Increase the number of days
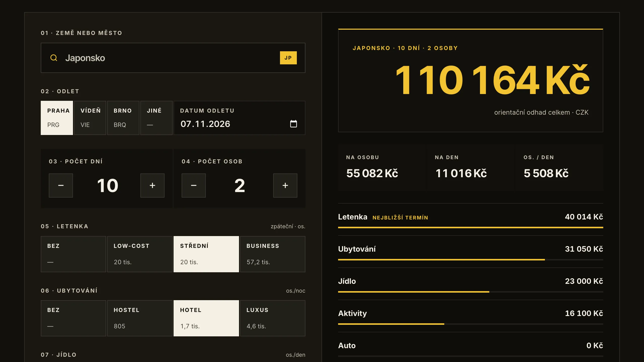The image size is (644, 362). (x=152, y=186)
